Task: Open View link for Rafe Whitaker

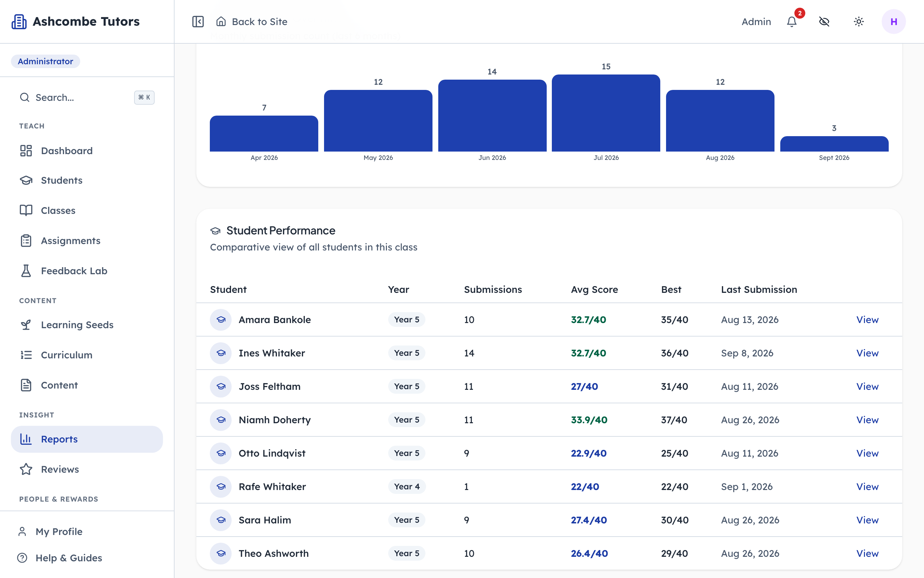Action: pos(867,486)
